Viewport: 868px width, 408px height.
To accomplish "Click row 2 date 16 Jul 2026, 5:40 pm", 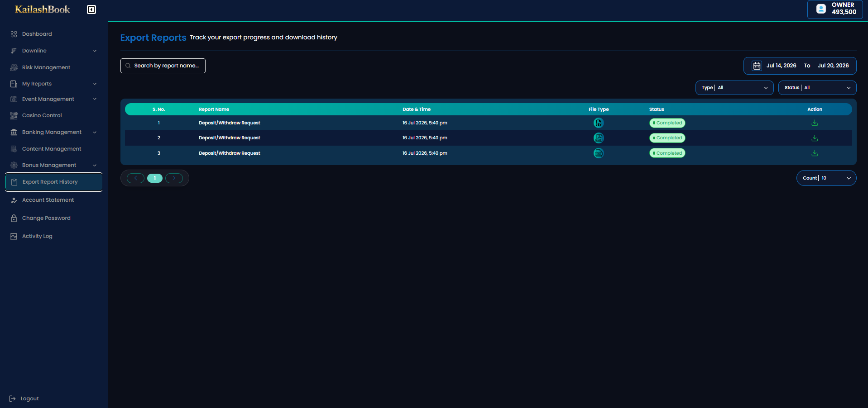I will tap(425, 138).
